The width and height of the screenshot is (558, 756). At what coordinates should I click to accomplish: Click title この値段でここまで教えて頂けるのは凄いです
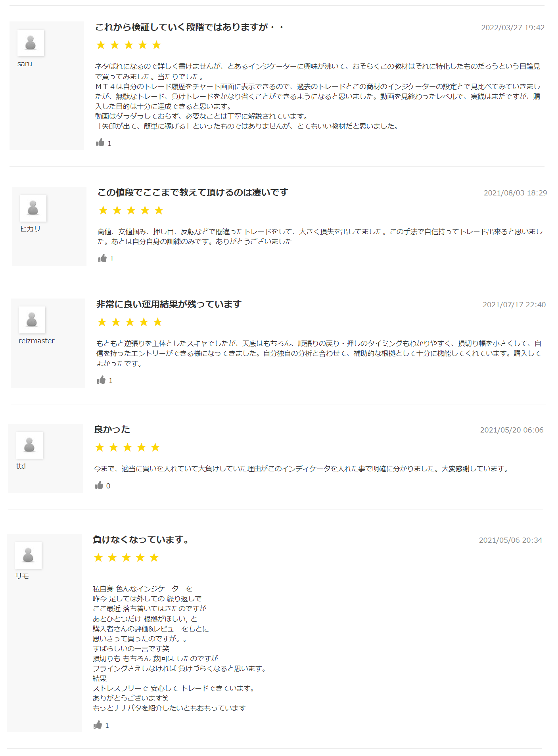[193, 193]
